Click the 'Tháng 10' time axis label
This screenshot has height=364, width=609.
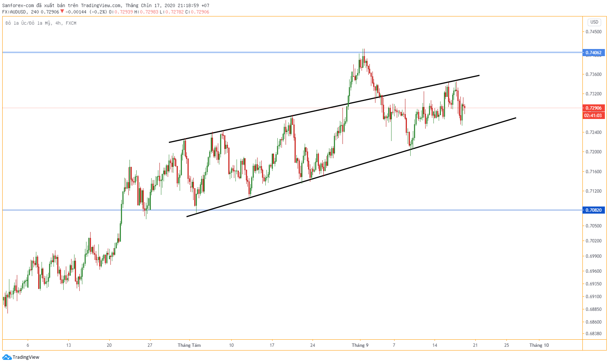pyautogui.click(x=539, y=345)
